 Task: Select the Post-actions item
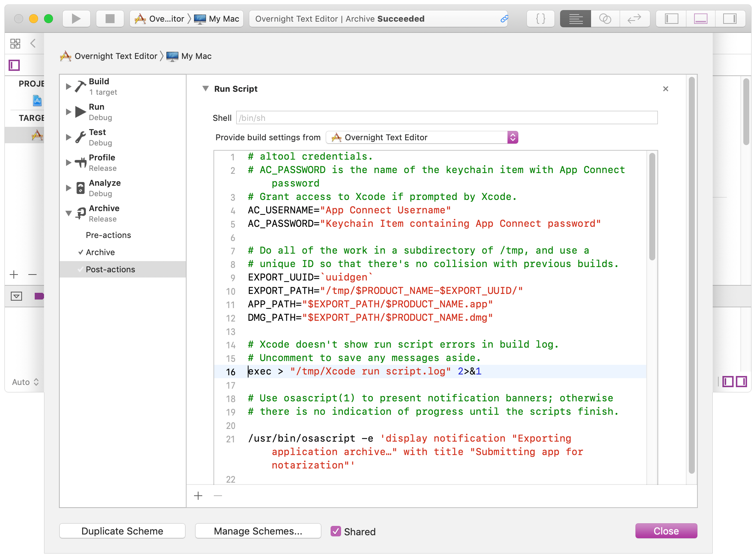tap(110, 269)
